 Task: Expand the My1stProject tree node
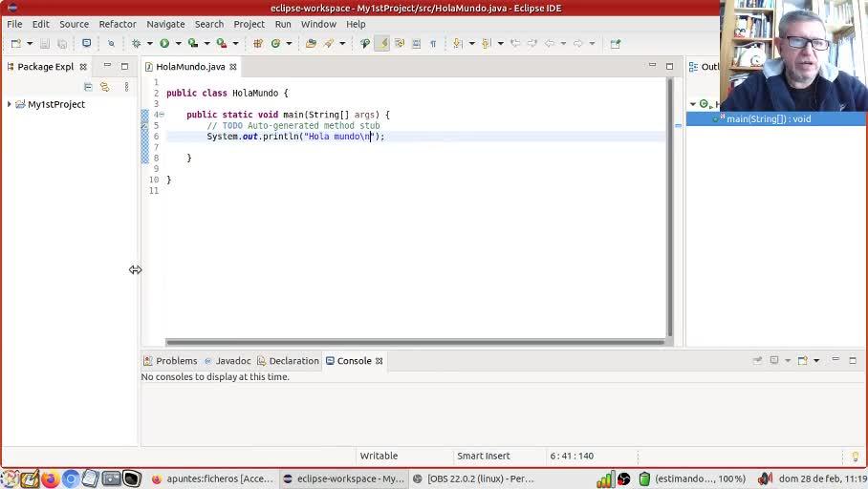click(10, 104)
